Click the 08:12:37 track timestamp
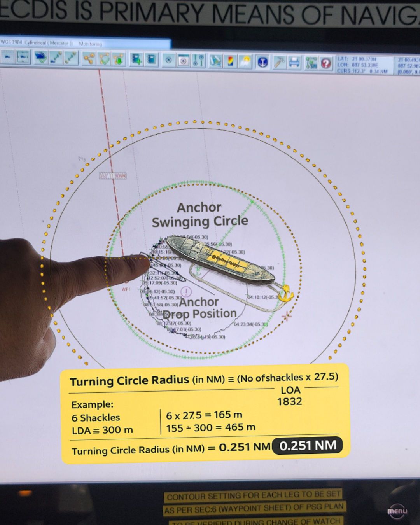420x525 pixels. [x=174, y=323]
